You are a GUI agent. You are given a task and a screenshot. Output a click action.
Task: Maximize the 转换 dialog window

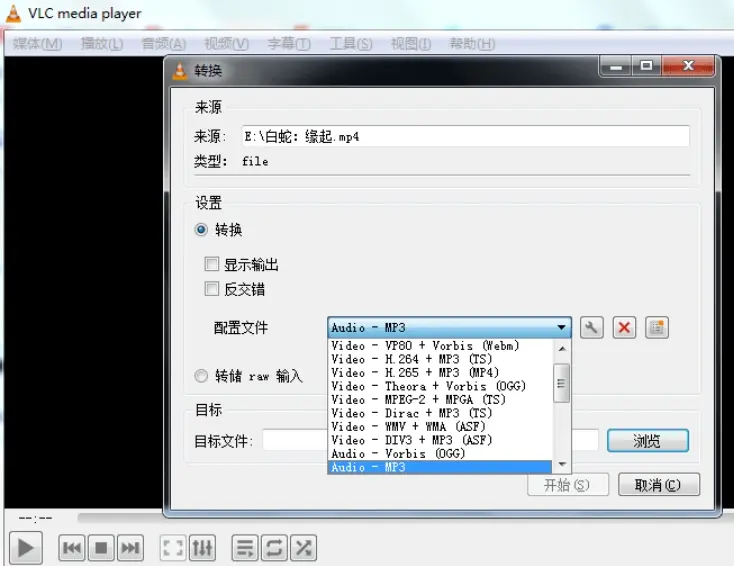click(x=646, y=66)
